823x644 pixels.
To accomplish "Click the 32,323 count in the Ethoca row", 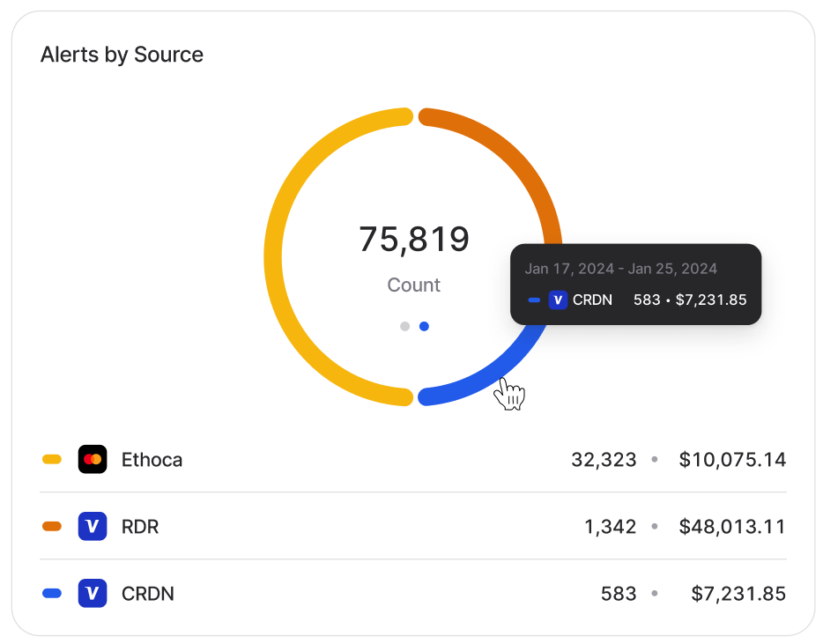I will [604, 459].
